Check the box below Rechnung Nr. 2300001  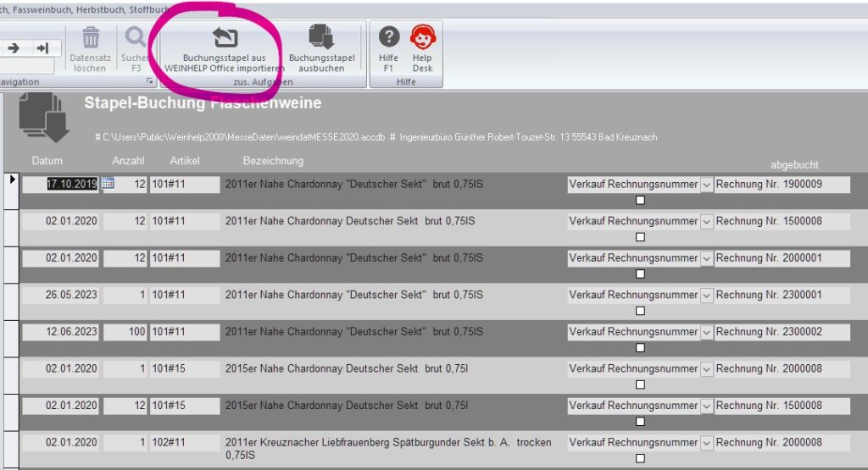pos(640,312)
